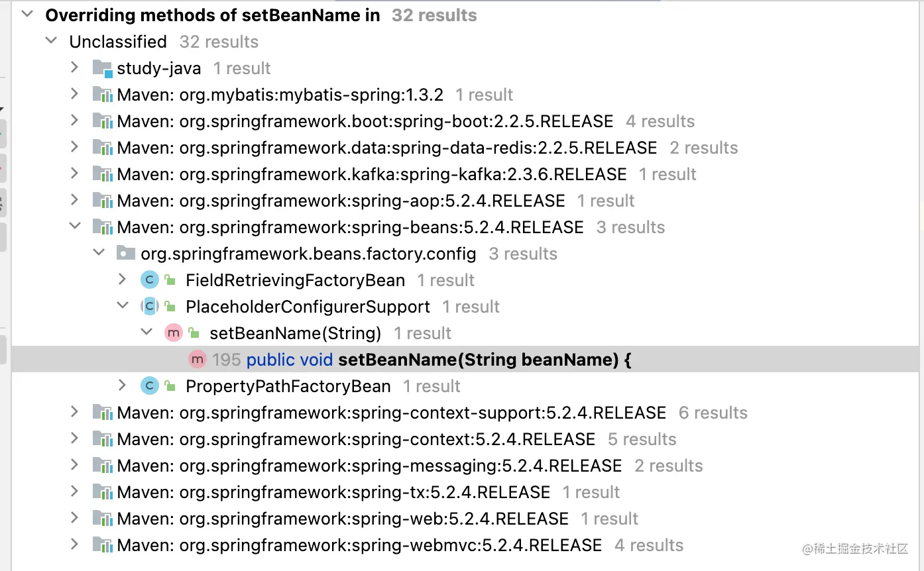Click the package icon for org.springframework.beans.factory.config
The height and width of the screenshot is (571, 924).
coord(126,254)
